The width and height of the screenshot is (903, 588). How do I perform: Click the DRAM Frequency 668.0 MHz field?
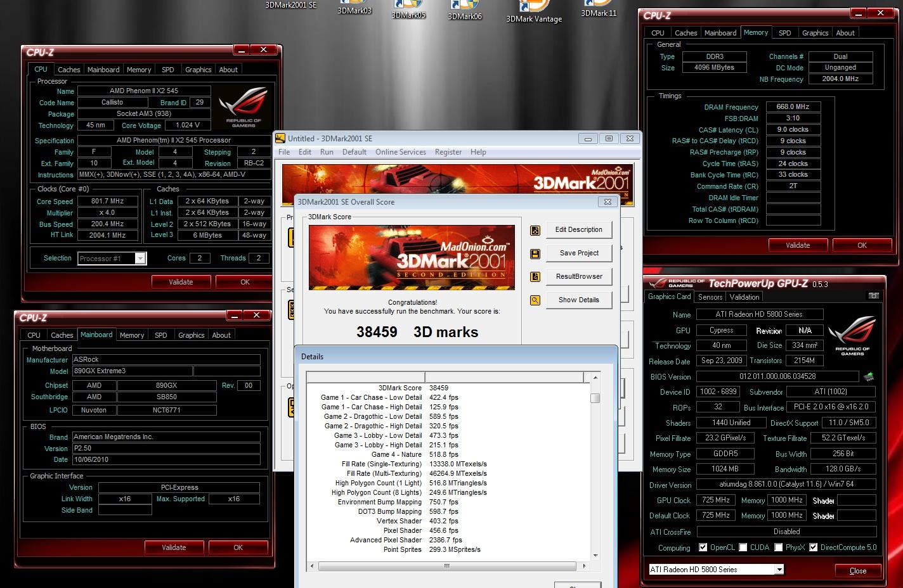[x=793, y=107]
